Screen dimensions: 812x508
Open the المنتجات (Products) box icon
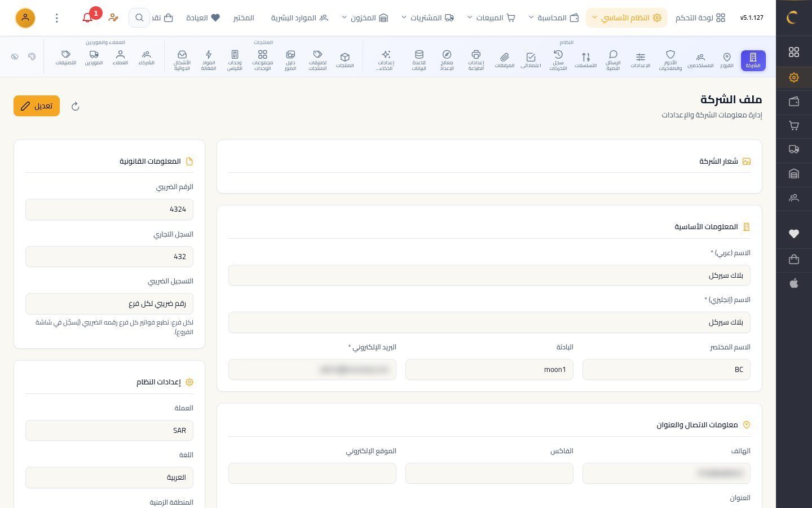tap(345, 60)
